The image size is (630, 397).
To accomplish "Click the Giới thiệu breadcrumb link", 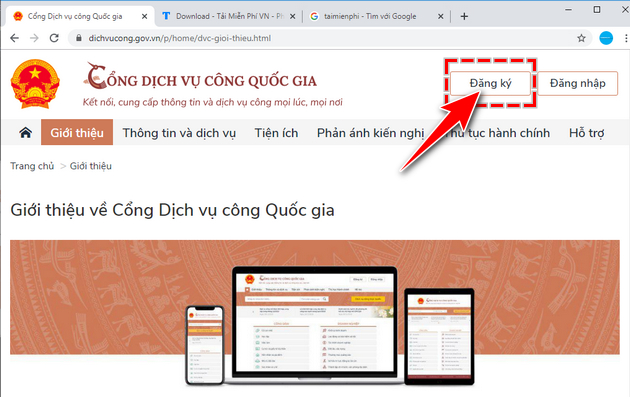I will [x=91, y=166].
